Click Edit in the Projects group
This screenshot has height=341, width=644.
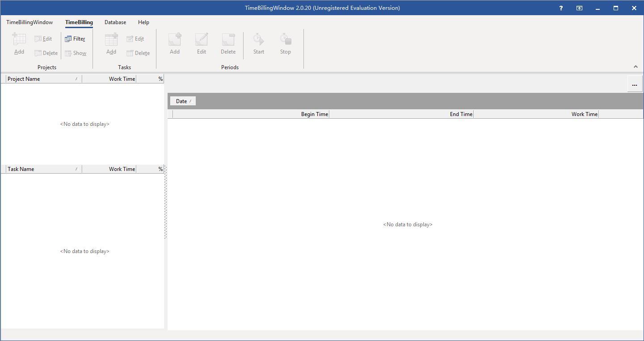[x=43, y=39]
